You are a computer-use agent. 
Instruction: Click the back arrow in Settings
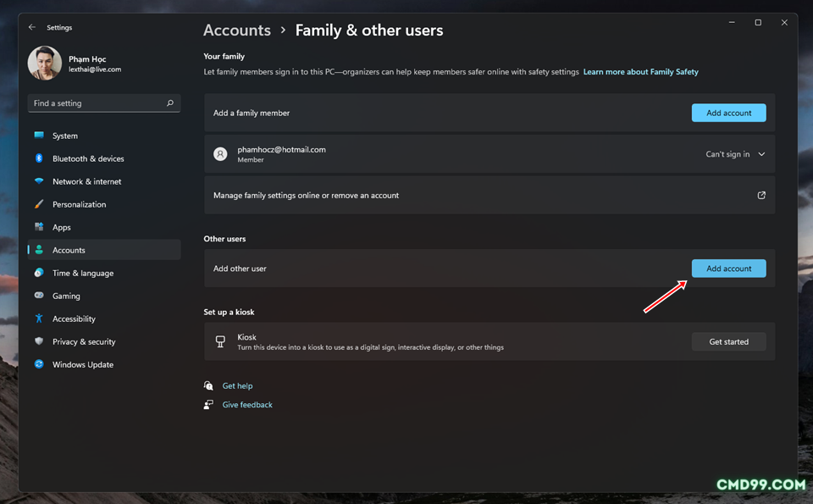click(32, 27)
